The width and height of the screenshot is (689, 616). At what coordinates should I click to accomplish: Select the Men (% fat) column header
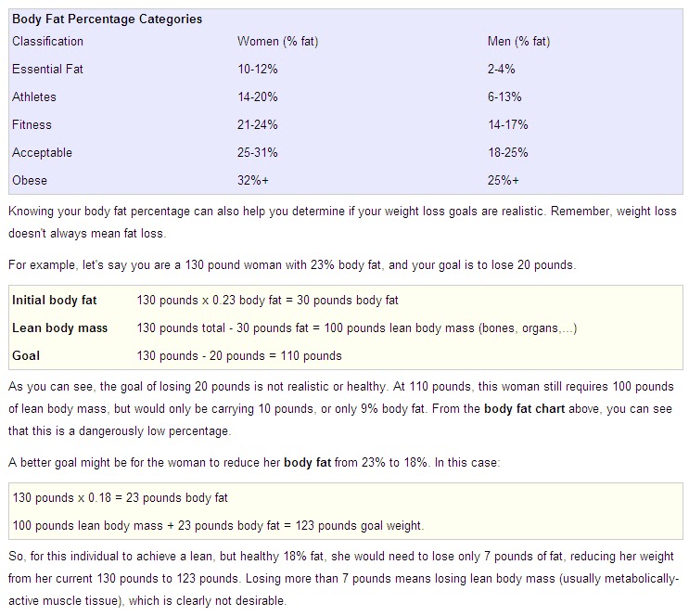pos(518,42)
